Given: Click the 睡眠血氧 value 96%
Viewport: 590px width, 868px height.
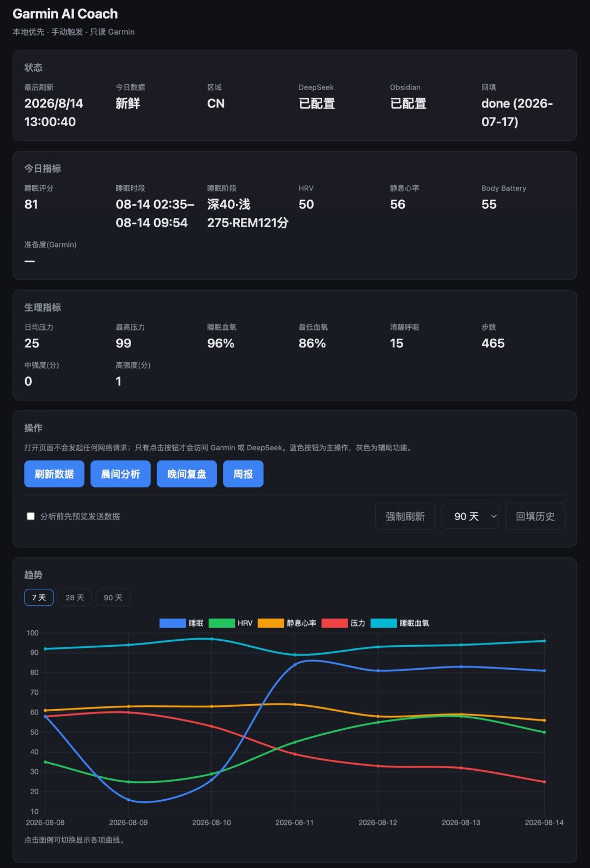Looking at the screenshot, I should point(221,343).
